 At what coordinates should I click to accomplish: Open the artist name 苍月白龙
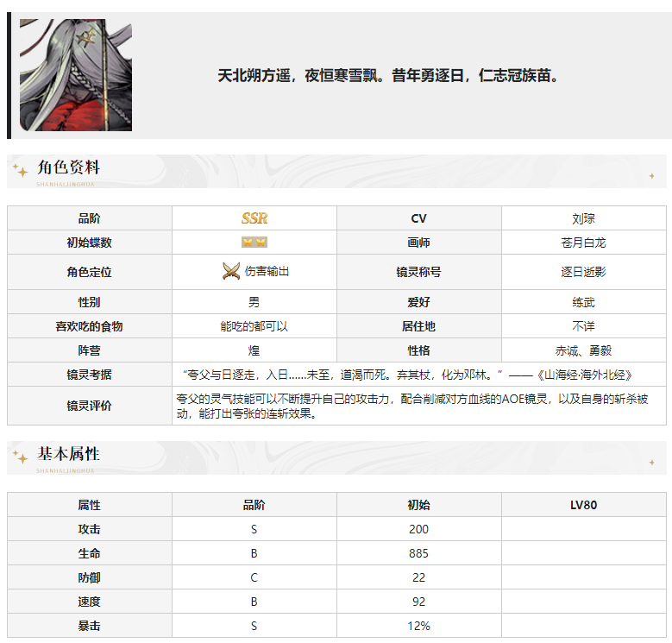pos(583,243)
